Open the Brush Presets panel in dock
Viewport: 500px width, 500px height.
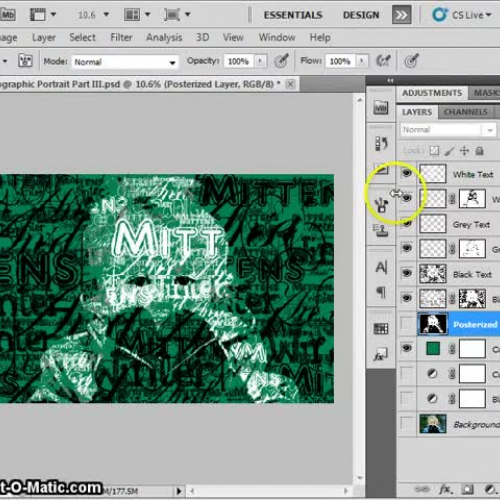(382, 205)
